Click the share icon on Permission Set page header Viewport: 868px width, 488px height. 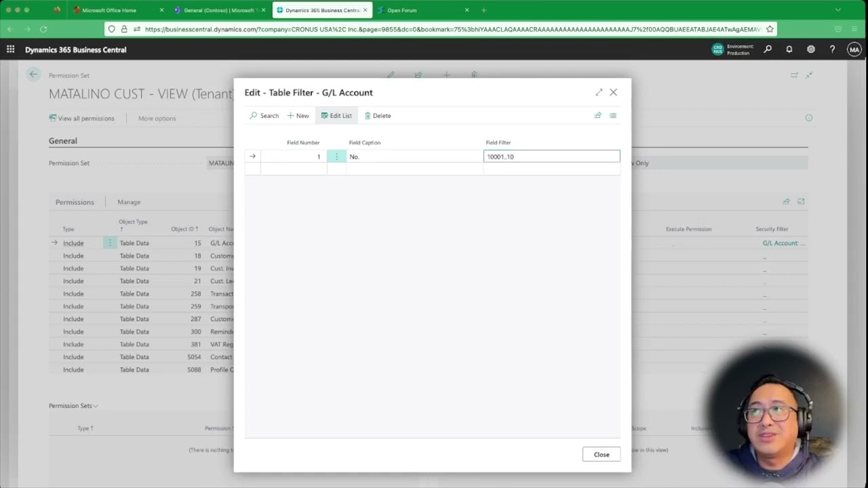click(x=418, y=75)
